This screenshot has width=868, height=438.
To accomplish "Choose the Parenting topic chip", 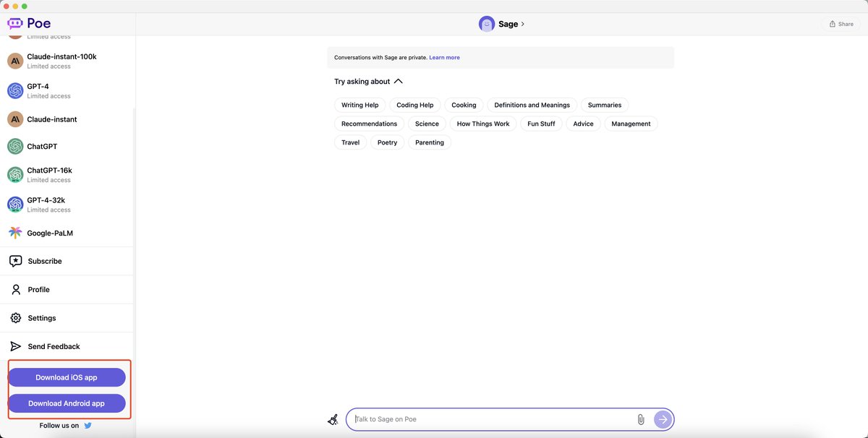I will 430,142.
